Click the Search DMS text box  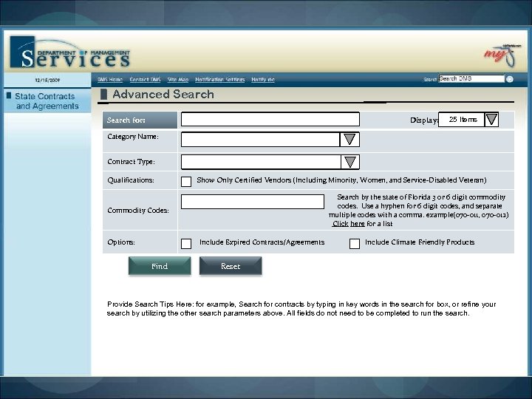click(471, 78)
